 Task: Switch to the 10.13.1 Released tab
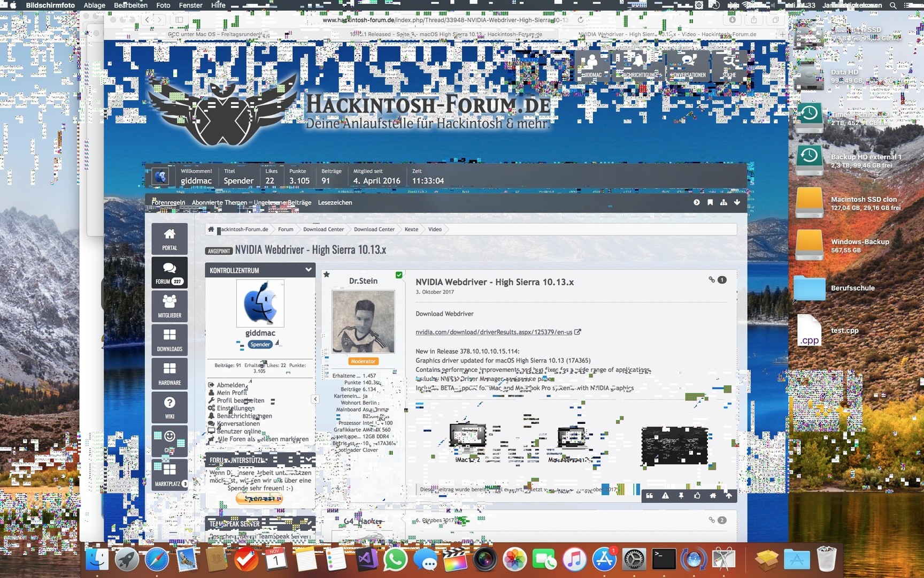point(445,34)
